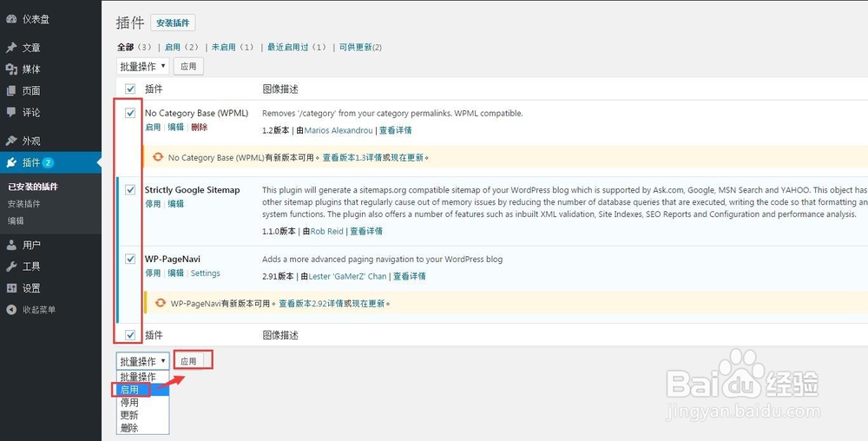Image resolution: width=868 pixels, height=441 pixels.
Task: Click 现在更新 for No Category Base
Action: click(407, 158)
